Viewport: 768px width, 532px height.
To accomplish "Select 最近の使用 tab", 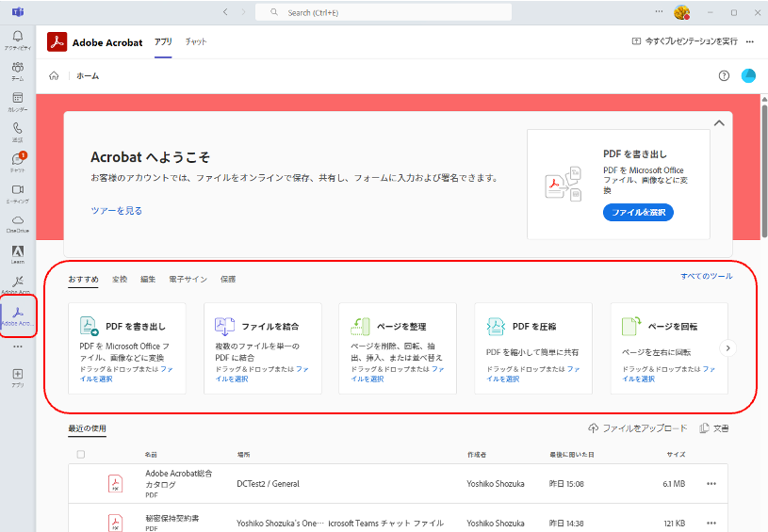I will click(x=88, y=428).
